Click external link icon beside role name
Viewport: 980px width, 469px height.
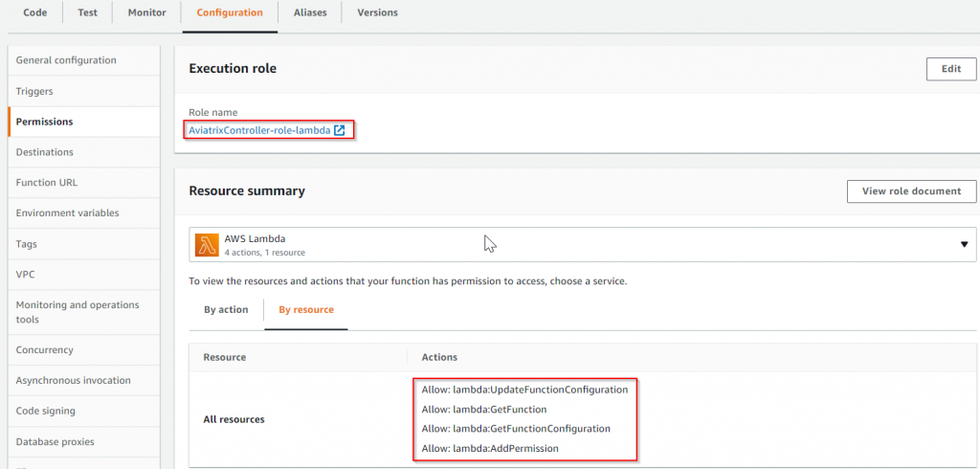[x=340, y=130]
